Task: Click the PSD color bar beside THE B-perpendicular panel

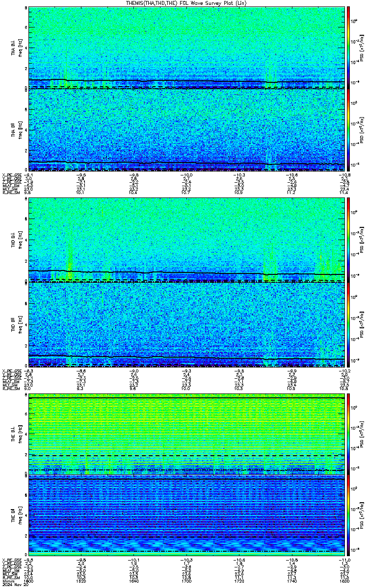Action: coord(348,433)
